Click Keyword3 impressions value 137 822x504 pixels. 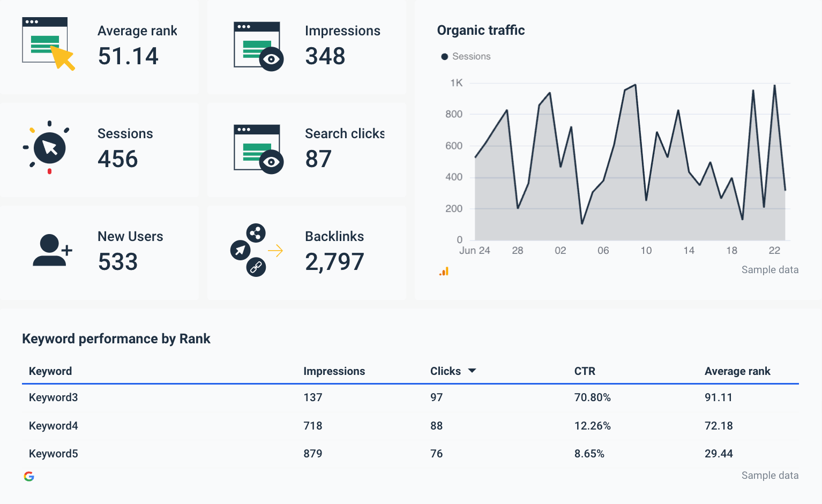[313, 397]
